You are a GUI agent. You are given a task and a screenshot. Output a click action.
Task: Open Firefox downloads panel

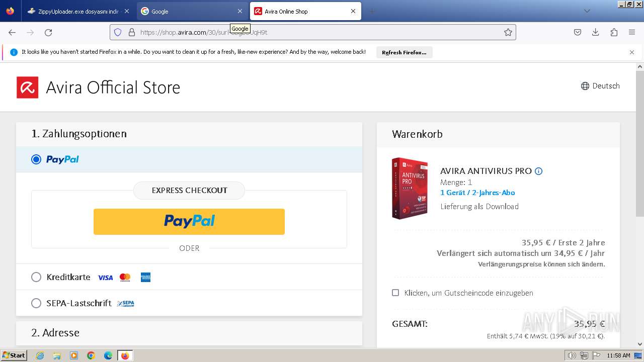pos(596,32)
